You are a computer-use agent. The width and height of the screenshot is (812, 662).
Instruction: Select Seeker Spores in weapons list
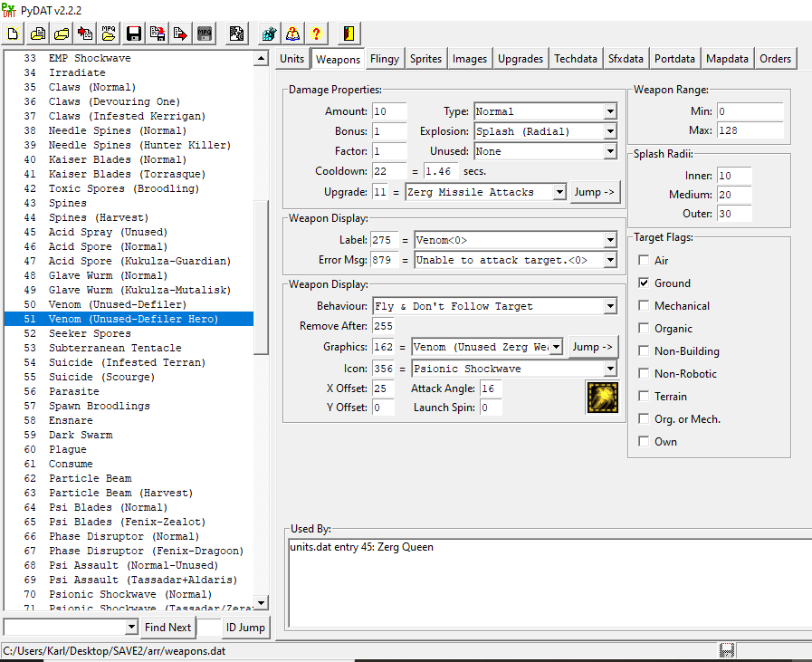tap(90, 333)
